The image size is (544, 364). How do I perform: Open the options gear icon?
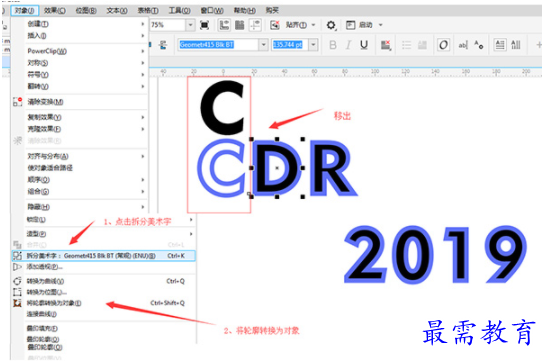[x=331, y=25]
